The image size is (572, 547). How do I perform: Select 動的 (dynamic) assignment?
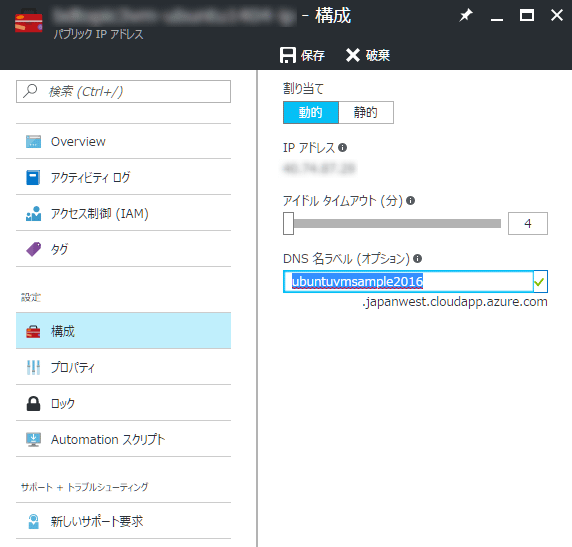point(310,112)
